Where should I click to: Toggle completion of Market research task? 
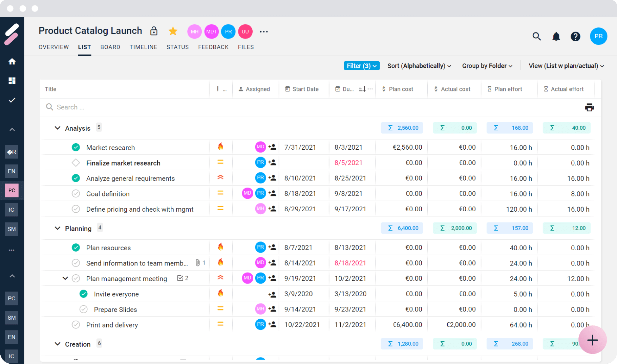coord(76,147)
